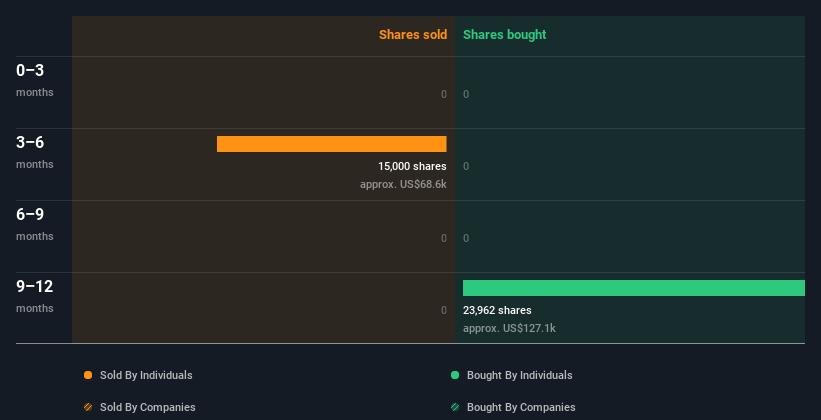The height and width of the screenshot is (420, 821).
Task: Click the 9–12 months shares sold zero
Action: [443, 310]
